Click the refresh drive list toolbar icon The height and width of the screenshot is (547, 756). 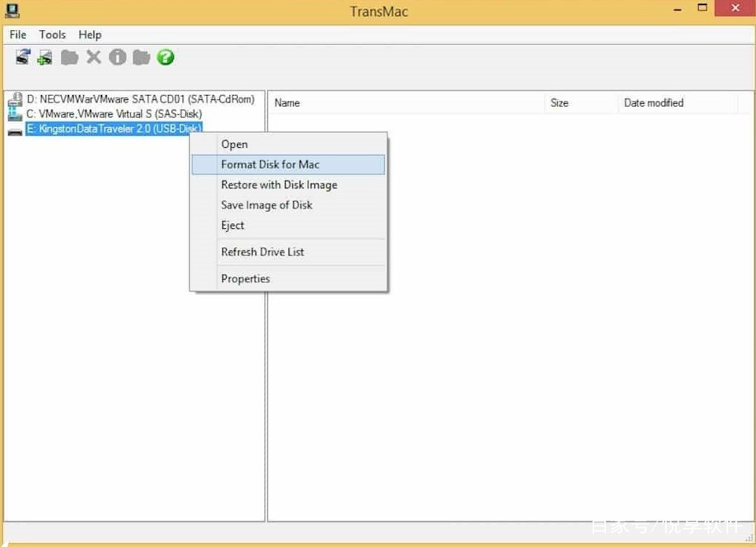[x=23, y=57]
